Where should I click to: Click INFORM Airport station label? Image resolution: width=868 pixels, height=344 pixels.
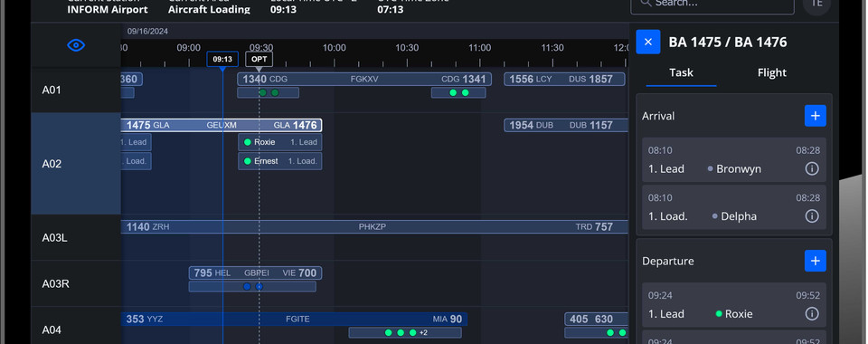pyautogui.click(x=108, y=9)
